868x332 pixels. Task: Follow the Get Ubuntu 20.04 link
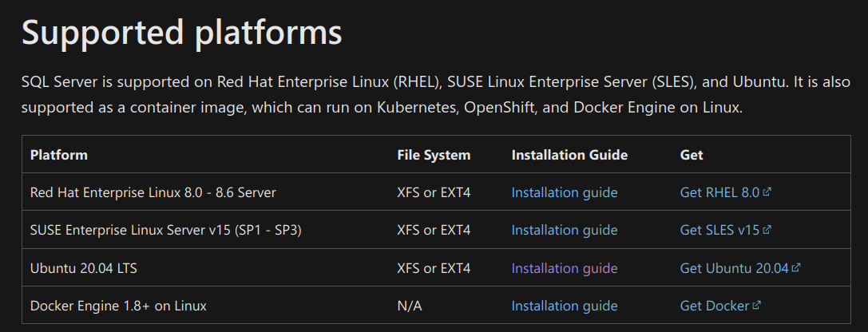pyautogui.click(x=734, y=268)
